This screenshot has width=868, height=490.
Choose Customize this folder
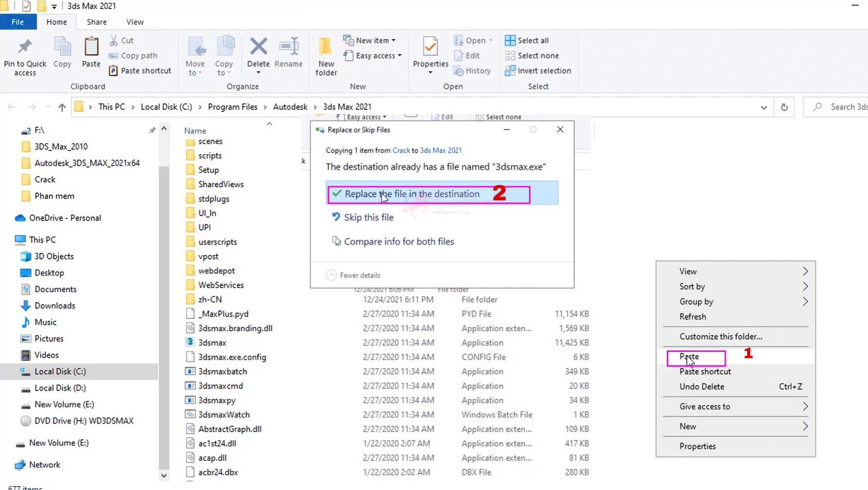point(736,337)
